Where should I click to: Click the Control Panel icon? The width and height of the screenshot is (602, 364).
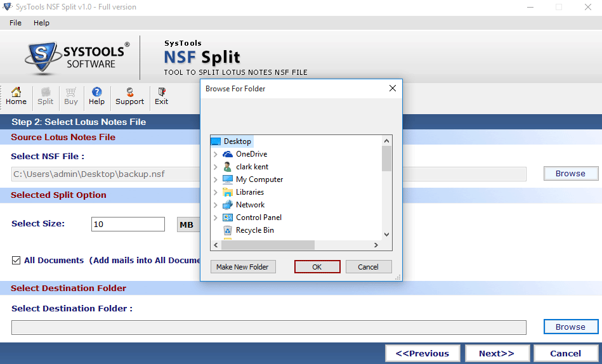click(228, 218)
